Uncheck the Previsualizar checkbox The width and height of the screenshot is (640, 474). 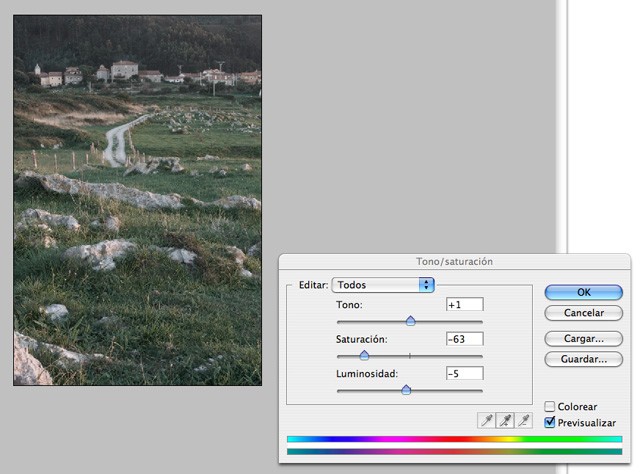550,423
